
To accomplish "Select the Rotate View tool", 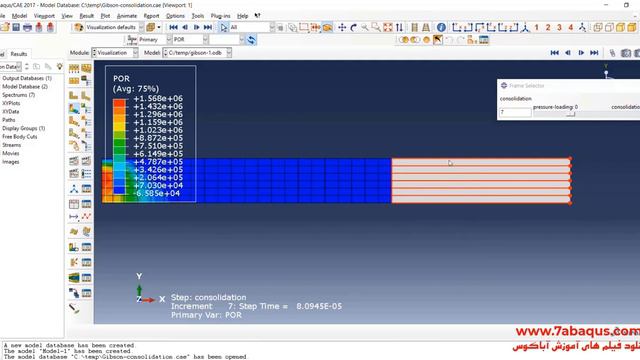I will pyautogui.click(x=353, y=27).
